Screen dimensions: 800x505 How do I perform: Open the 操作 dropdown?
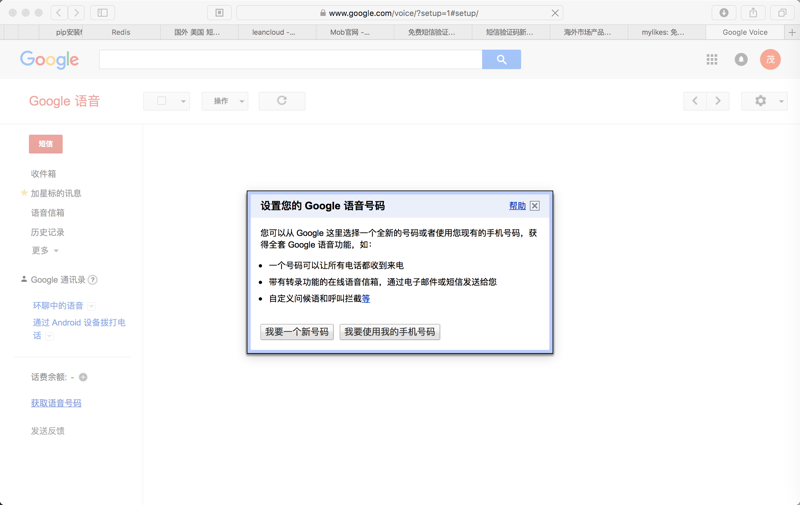pyautogui.click(x=225, y=101)
